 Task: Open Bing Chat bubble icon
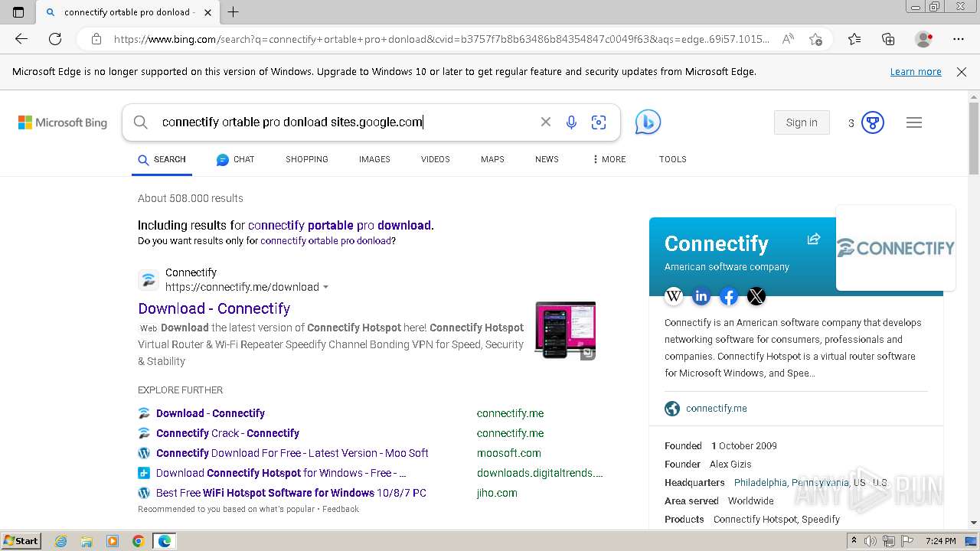(x=648, y=122)
